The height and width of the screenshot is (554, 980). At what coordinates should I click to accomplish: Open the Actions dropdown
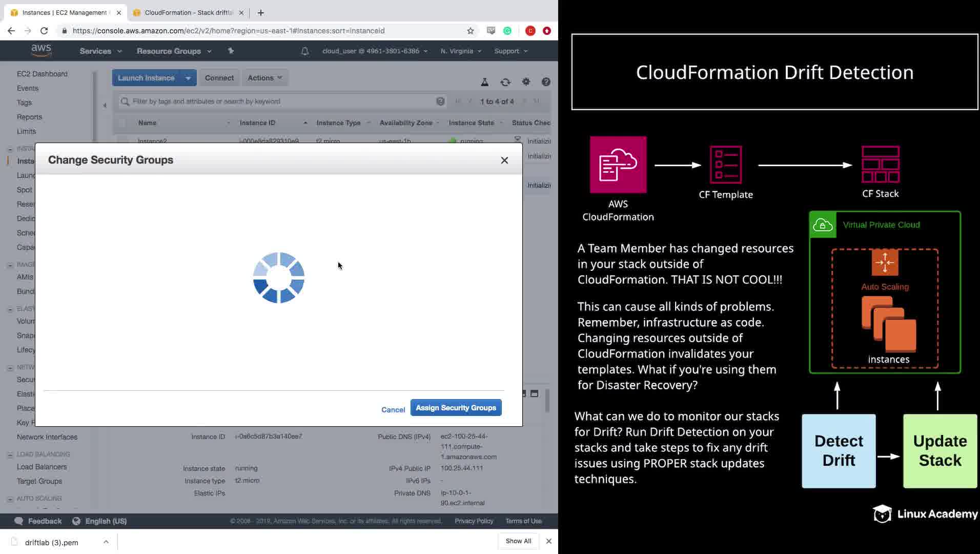[265, 78]
